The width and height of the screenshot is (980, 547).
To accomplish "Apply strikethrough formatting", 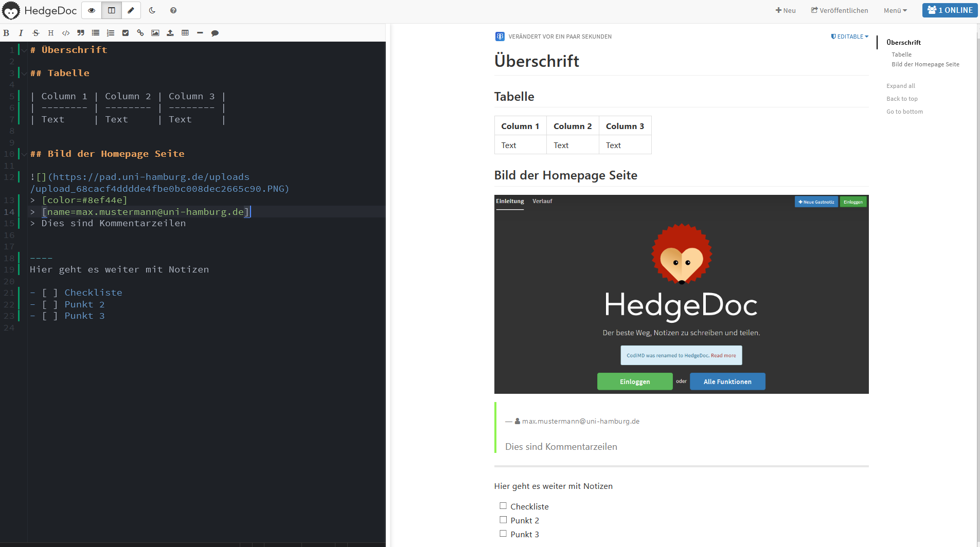I will [x=35, y=33].
